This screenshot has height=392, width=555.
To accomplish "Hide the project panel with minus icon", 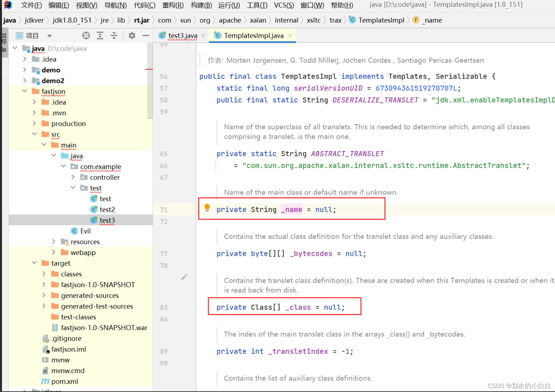I will (146, 36).
